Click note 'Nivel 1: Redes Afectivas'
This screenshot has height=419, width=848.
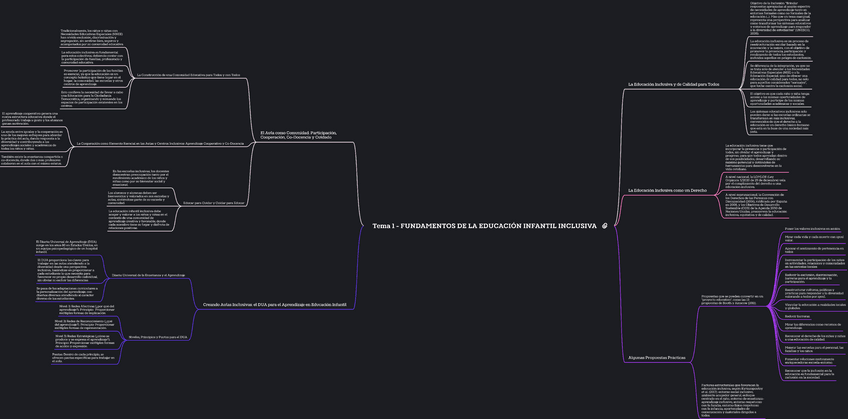87,309
